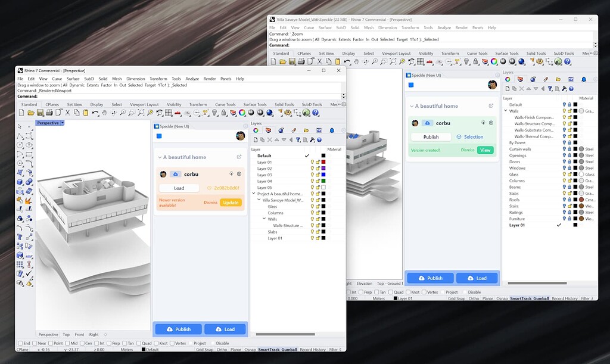Click the red car Named Views icon, front window

(178, 113)
